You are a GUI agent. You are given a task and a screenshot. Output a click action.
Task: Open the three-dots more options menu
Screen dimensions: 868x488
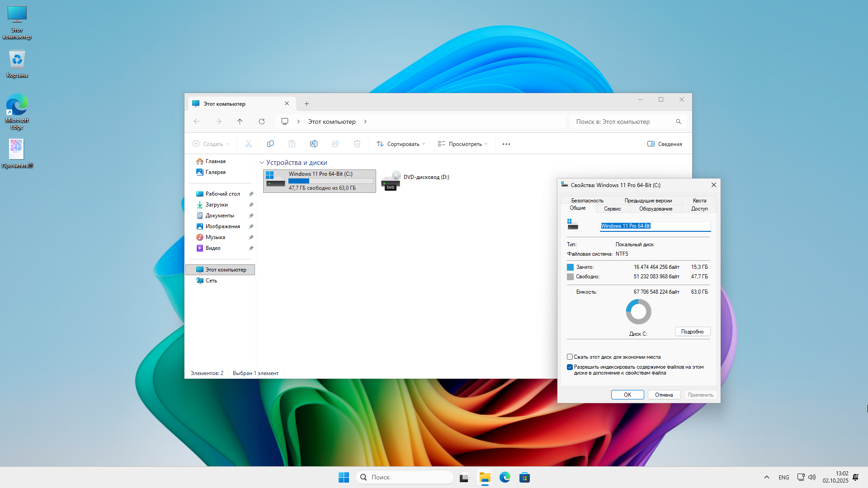(506, 144)
